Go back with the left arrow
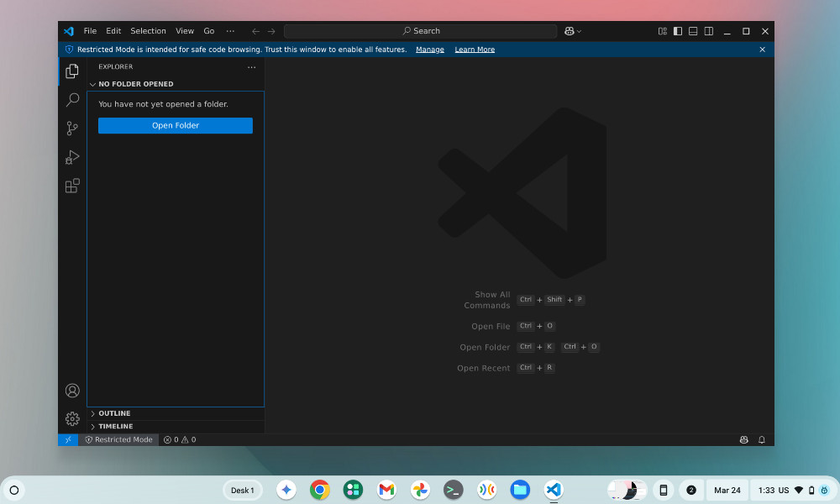840x504 pixels. pos(255,31)
